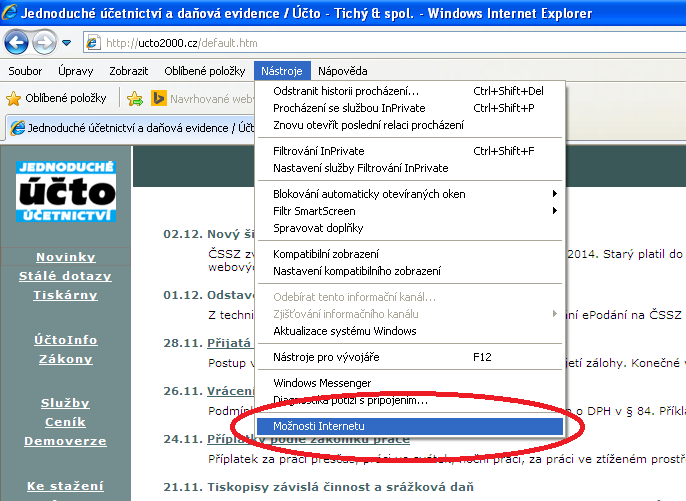
Task: Select Filtrování InPrivate menu entry
Action: [410, 151]
